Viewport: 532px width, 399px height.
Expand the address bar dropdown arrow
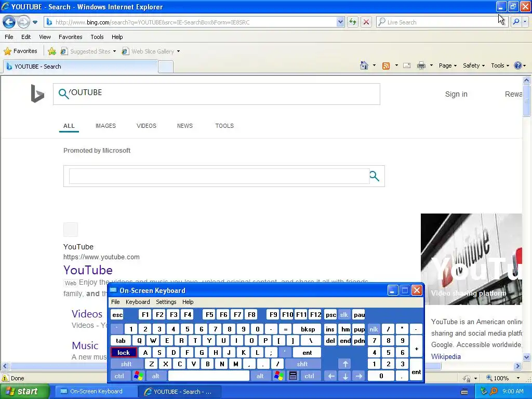pos(340,22)
